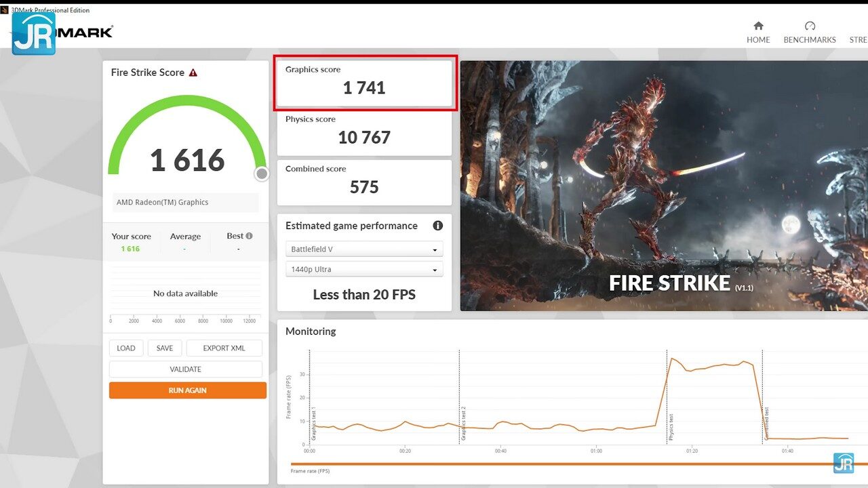Click the VALIDATE button
The image size is (868, 488).
[187, 369]
